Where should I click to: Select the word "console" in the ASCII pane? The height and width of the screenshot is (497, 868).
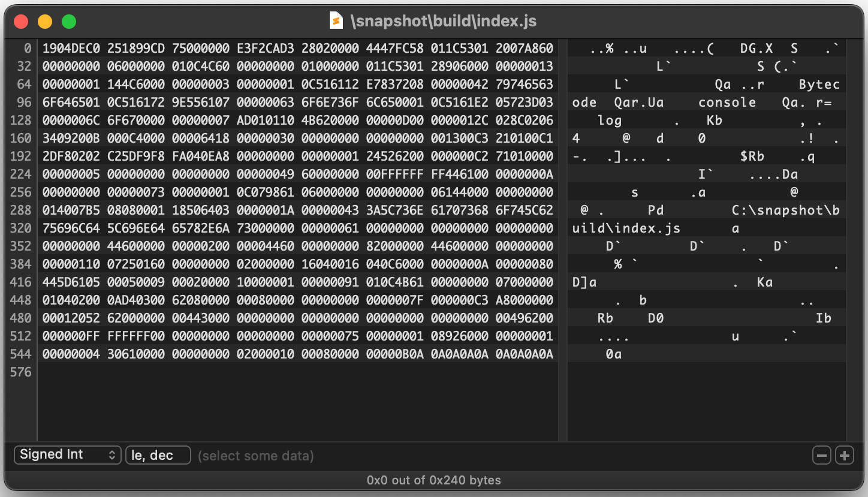(727, 102)
